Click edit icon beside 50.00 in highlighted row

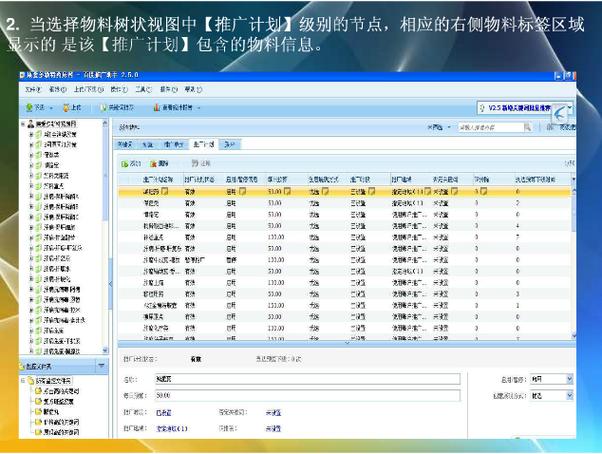(x=287, y=191)
